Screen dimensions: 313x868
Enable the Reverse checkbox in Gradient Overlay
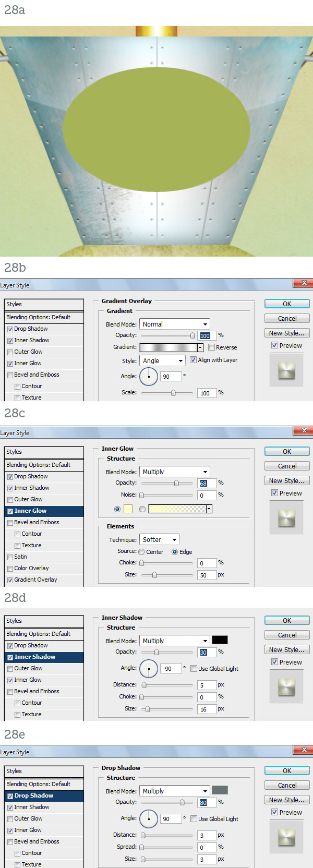click(212, 347)
